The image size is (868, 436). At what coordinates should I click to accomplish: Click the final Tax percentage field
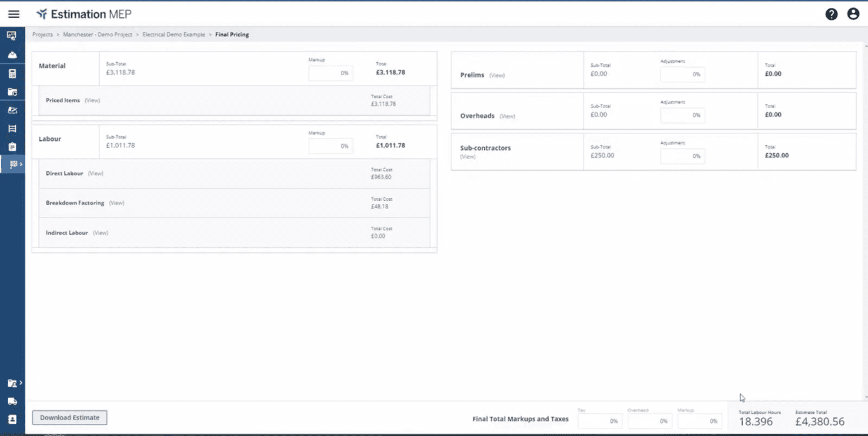tap(600, 421)
